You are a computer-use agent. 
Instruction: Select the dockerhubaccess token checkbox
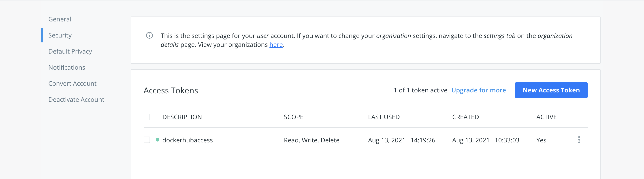pos(147,140)
